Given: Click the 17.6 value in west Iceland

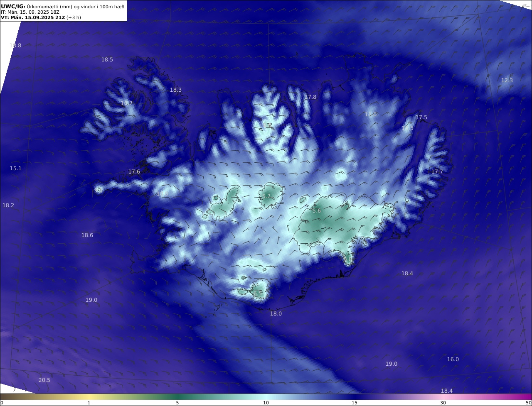Looking at the screenshot, I should (x=134, y=172).
